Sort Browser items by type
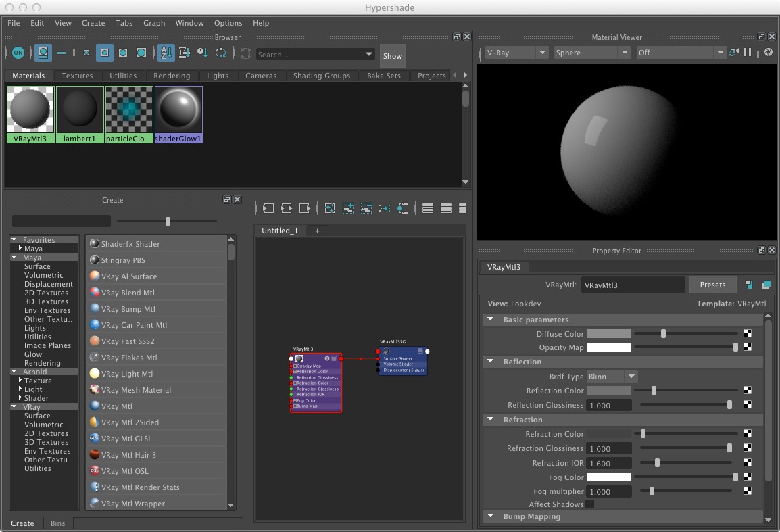The width and height of the screenshot is (780, 532). coord(184,53)
